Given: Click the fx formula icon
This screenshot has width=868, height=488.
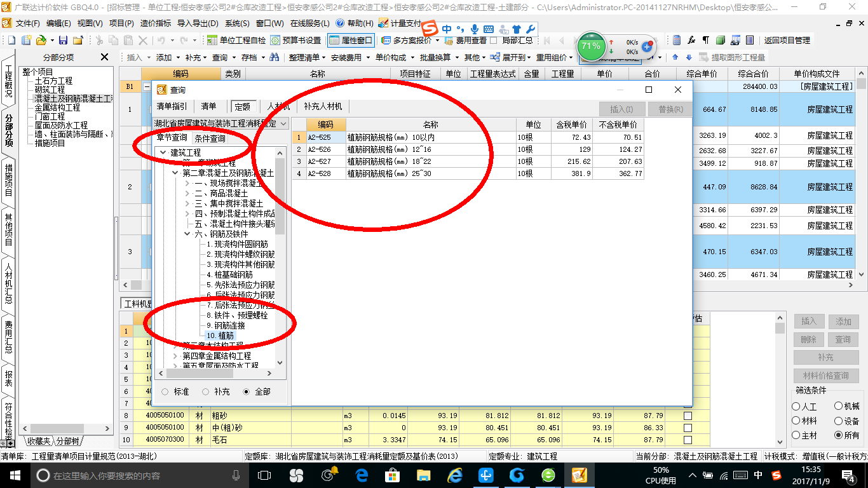Looking at the screenshot, I should pyautogui.click(x=691, y=40).
